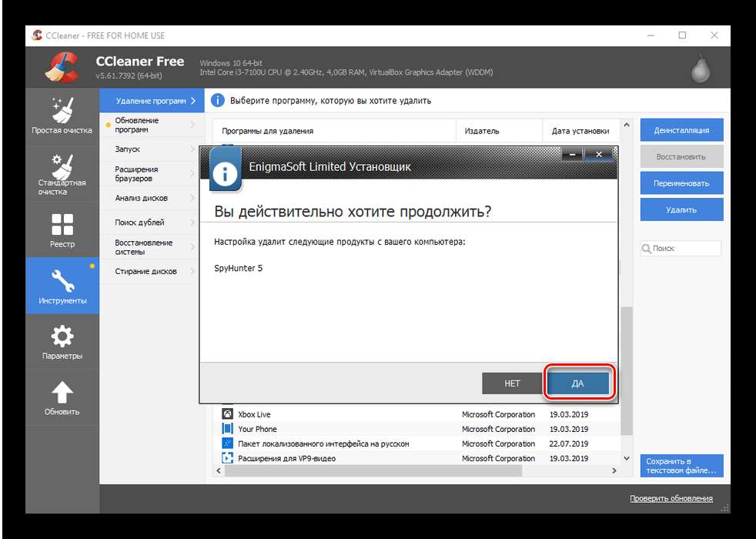Click the list's scroll down arrow

627,458
